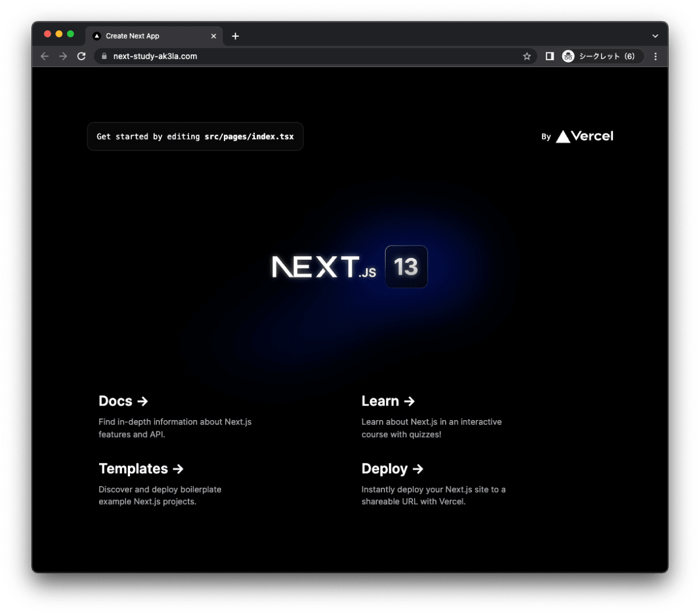Expand the tab search dropdown arrow

click(x=655, y=36)
